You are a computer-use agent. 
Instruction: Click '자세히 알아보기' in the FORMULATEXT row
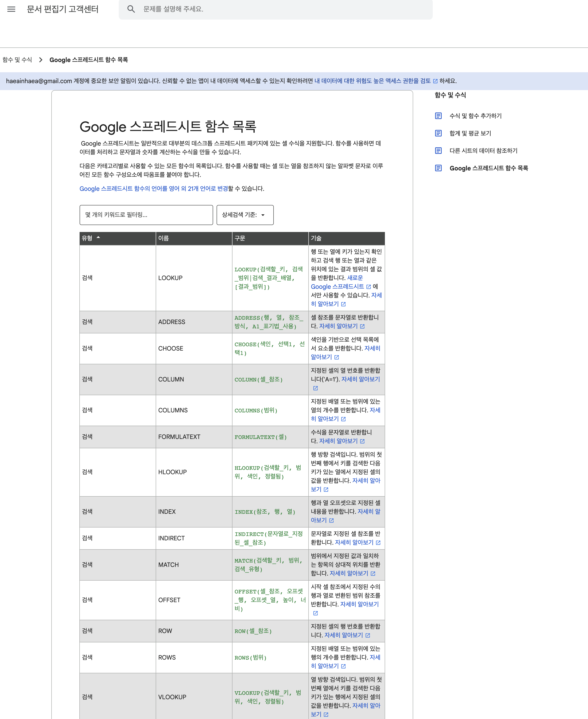coord(338,441)
